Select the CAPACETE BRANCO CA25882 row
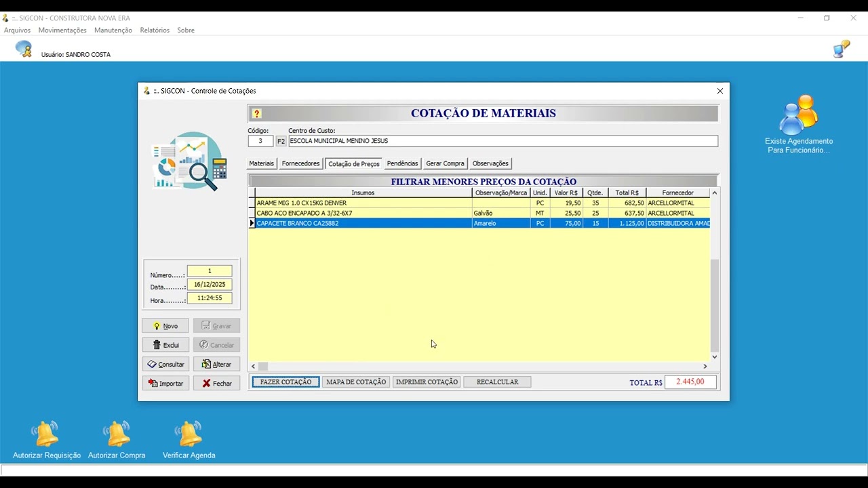This screenshot has height=488, width=868. click(479, 224)
